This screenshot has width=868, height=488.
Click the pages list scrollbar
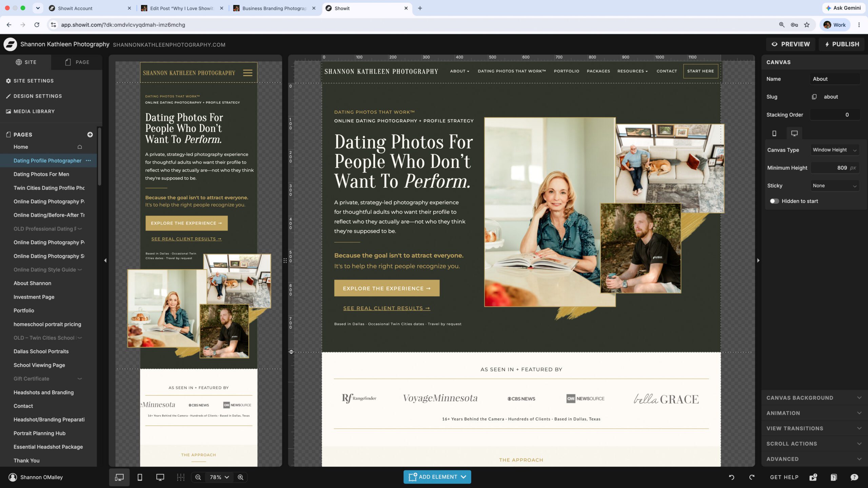pos(99,157)
